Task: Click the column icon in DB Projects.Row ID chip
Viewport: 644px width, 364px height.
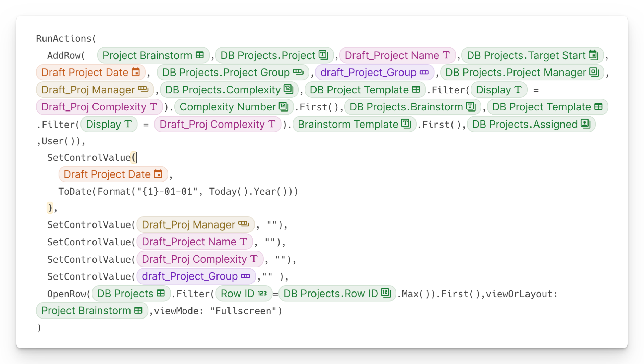Action: (x=386, y=294)
